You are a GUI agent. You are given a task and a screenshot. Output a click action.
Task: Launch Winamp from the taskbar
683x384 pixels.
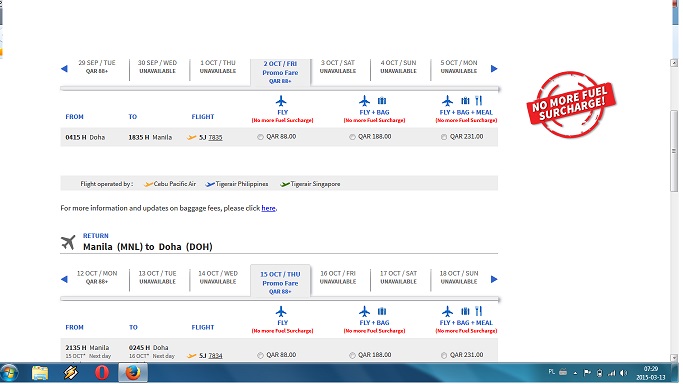71,373
